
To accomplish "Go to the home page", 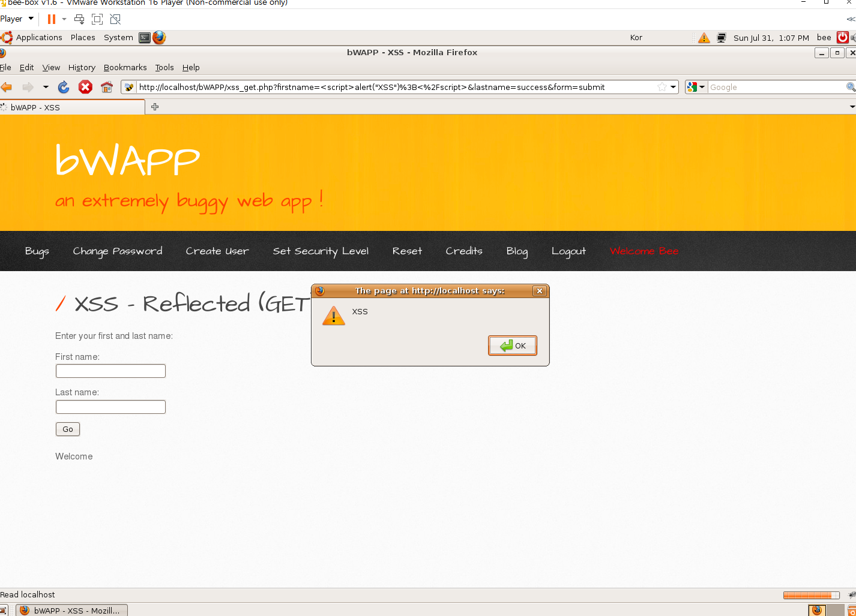I will click(x=107, y=87).
